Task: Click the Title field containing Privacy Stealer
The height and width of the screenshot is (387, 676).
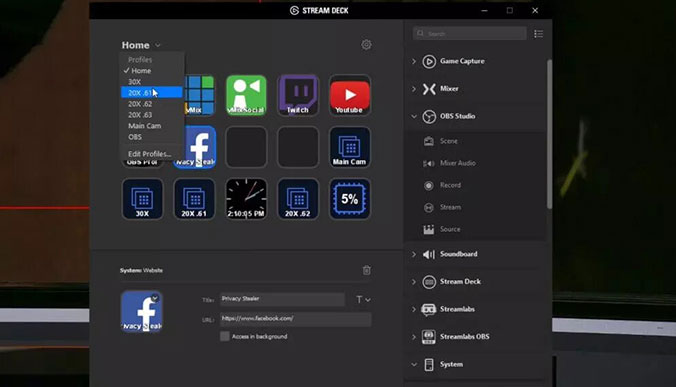Action: (282, 299)
